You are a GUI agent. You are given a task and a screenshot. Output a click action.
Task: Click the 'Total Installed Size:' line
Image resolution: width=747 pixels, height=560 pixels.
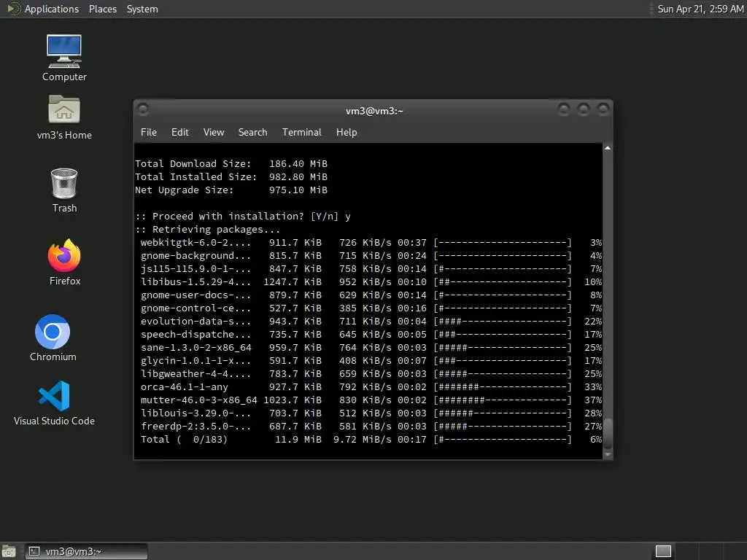(231, 176)
